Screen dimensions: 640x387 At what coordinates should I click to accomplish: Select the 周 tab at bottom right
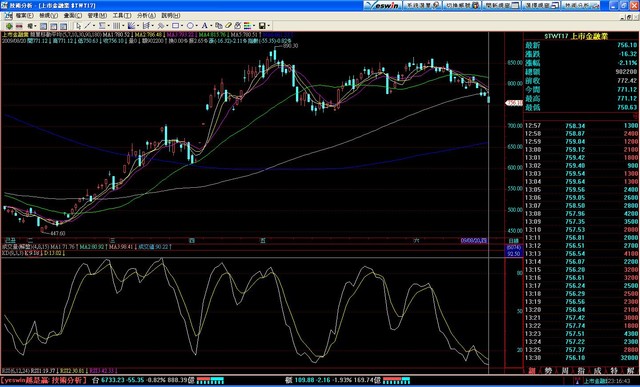(564, 371)
